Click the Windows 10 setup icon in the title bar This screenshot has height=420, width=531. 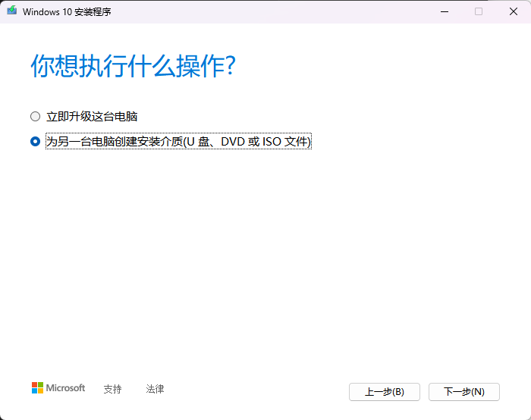(12, 11)
